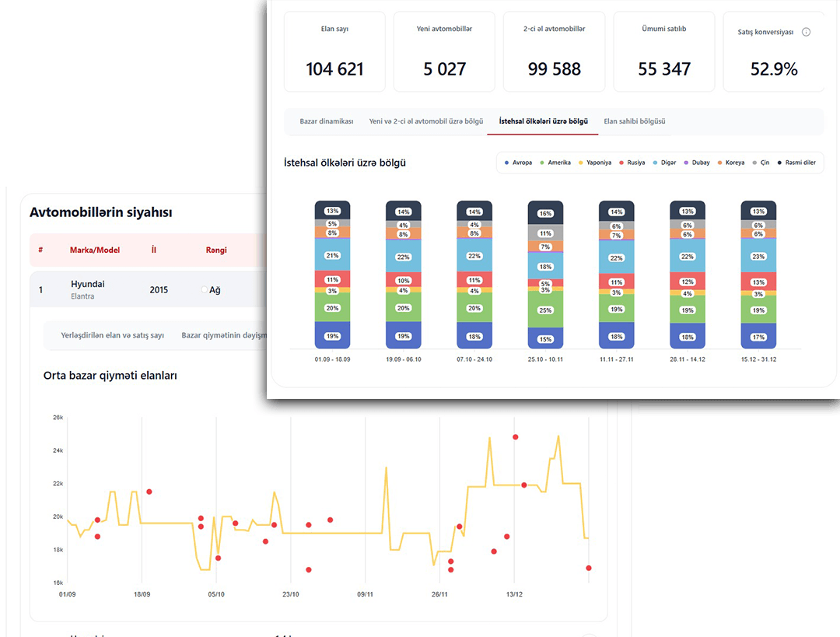Click the 18/09 x-axis date label
This screenshot has width=840, height=637.
[142, 594]
